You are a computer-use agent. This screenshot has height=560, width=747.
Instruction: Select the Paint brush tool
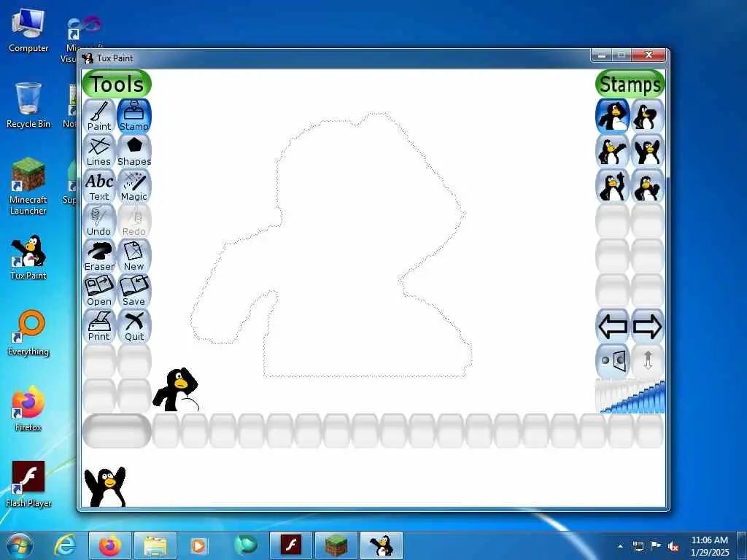point(99,116)
